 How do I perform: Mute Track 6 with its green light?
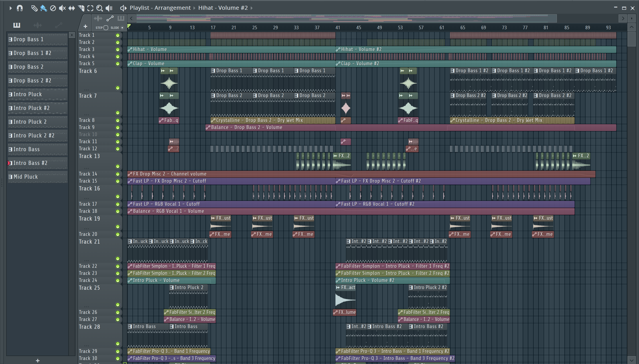pyautogui.click(x=118, y=88)
